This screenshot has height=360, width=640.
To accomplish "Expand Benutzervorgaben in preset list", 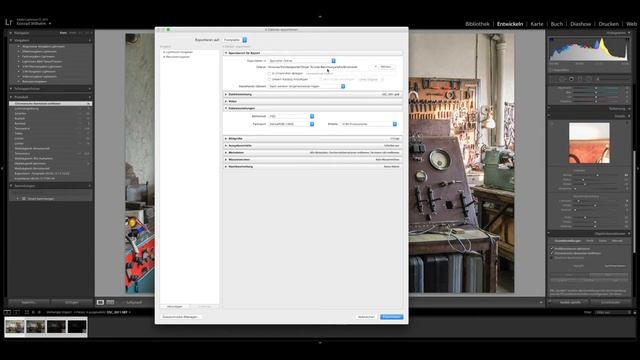I will [x=164, y=57].
